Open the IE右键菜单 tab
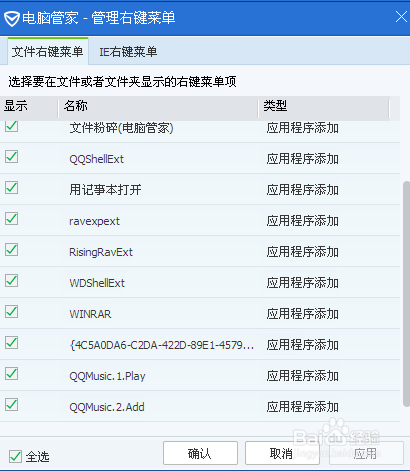The height and width of the screenshot is (471, 410). pyautogui.click(x=128, y=52)
